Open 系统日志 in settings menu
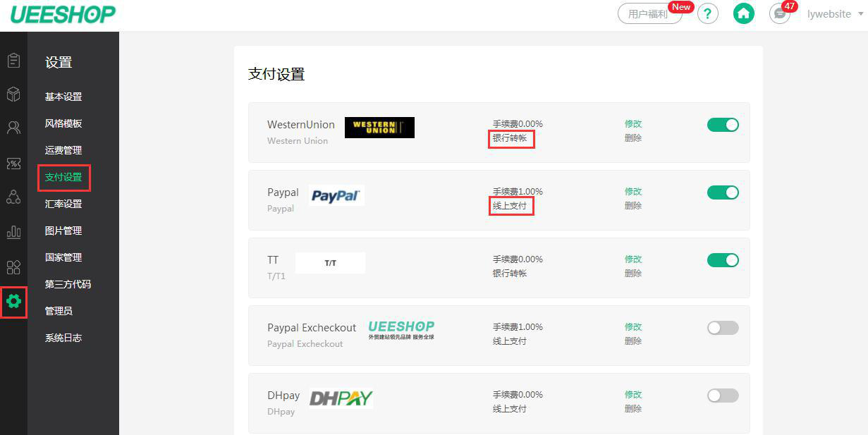The width and height of the screenshot is (868, 435). 63,338
